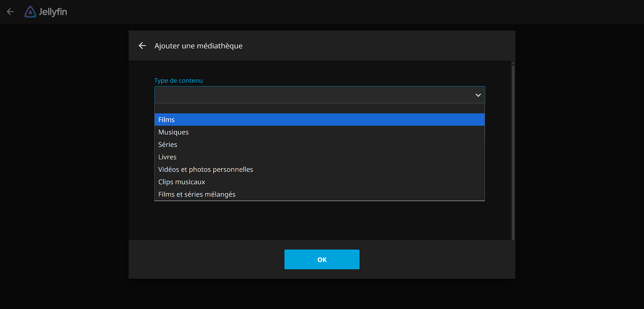Choose Films et séries mélangés
This screenshot has height=309, width=644.
(197, 194)
